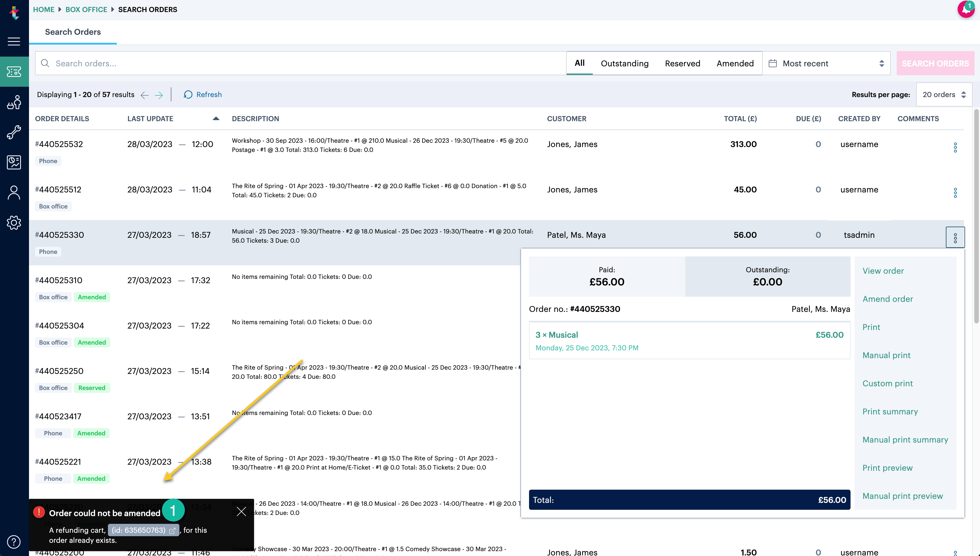
Task: Open the Most recent sort dropdown
Action: click(x=826, y=63)
